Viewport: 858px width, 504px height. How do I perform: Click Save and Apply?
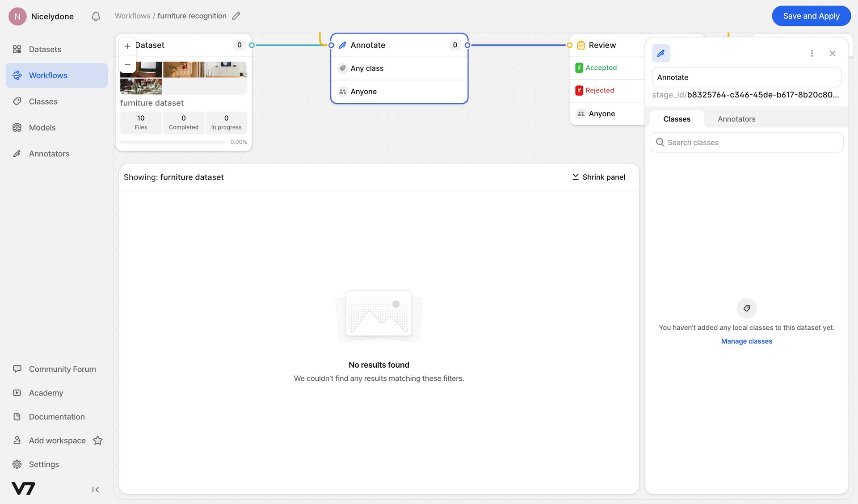point(811,16)
